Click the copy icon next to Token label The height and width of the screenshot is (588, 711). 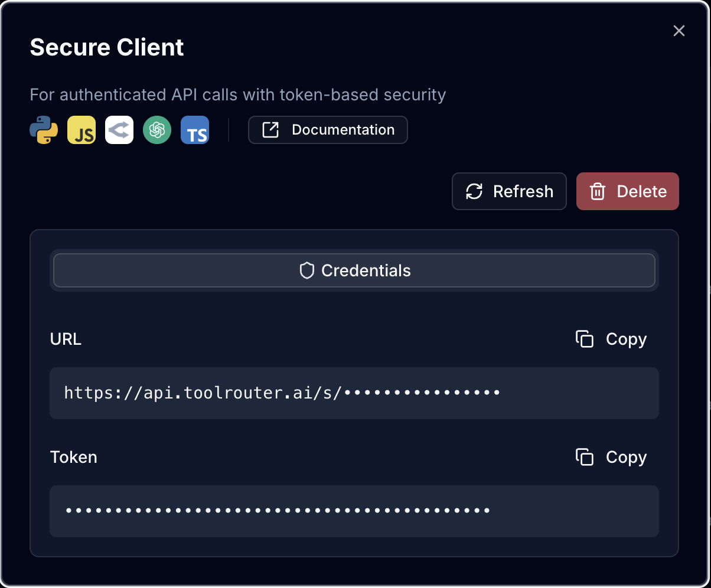click(x=585, y=457)
